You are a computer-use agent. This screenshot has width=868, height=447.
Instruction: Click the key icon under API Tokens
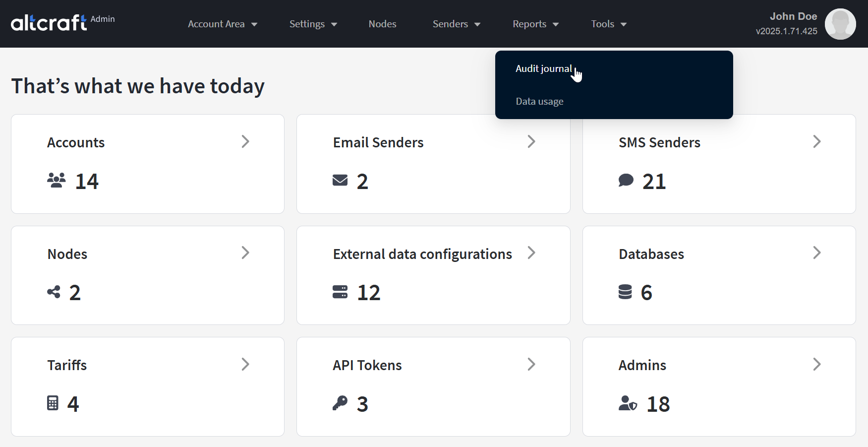click(340, 403)
